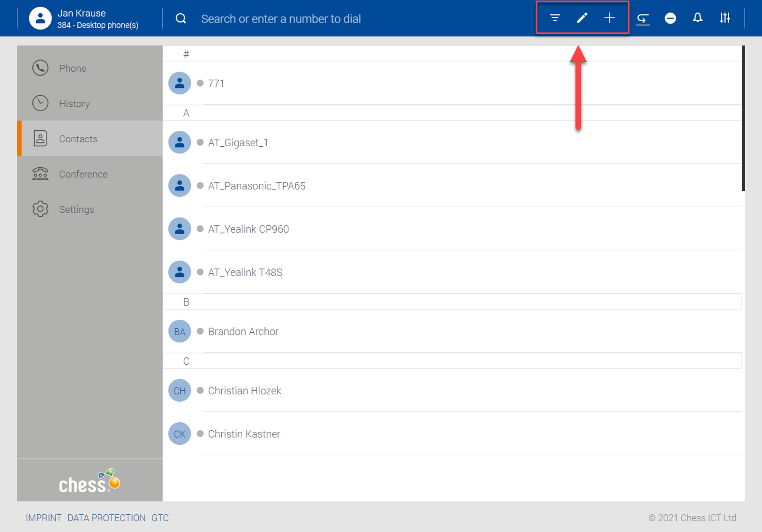762x532 pixels.
Task: Open audio settings sliders icon
Action: [725, 18]
